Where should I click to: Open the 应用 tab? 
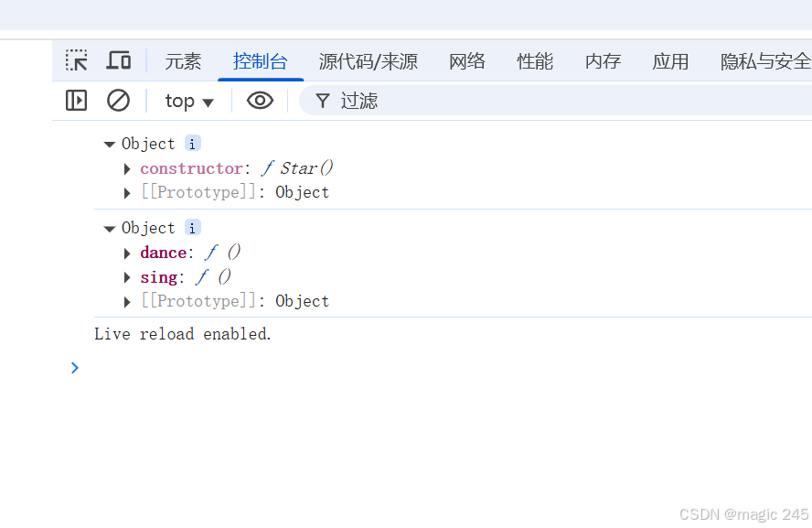pyautogui.click(x=670, y=61)
